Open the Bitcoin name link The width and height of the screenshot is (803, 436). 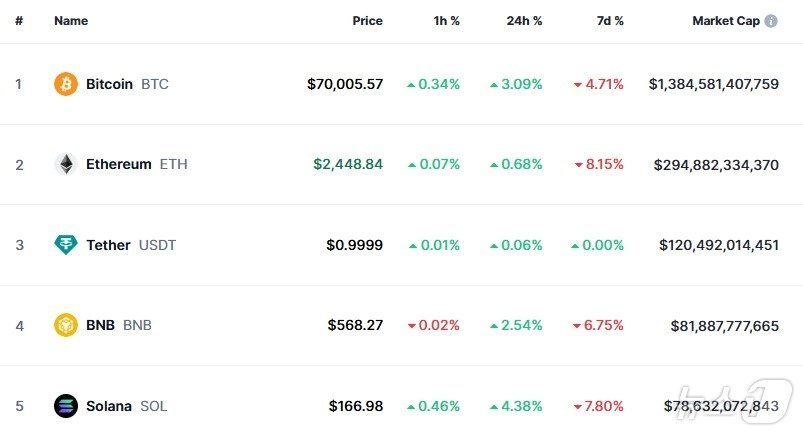click(109, 84)
